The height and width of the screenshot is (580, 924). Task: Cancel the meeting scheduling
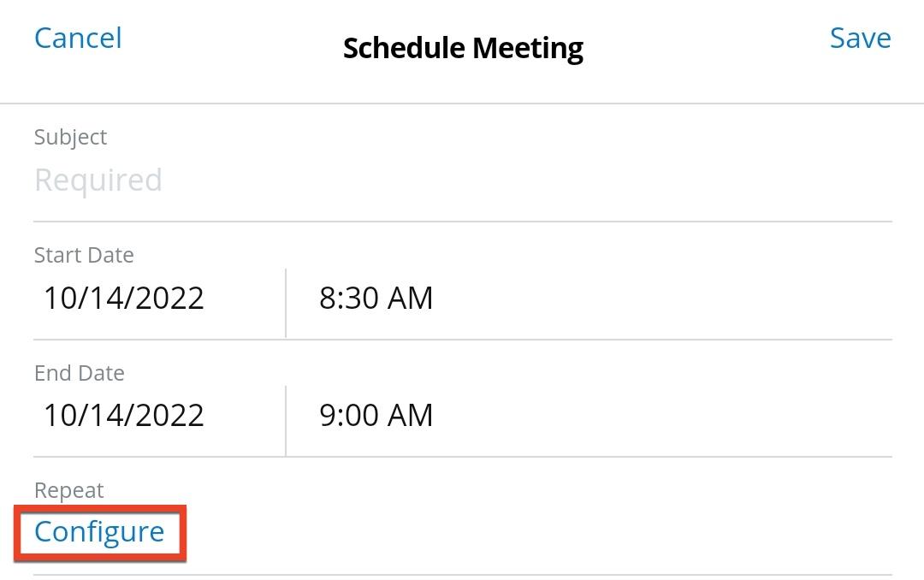point(78,38)
